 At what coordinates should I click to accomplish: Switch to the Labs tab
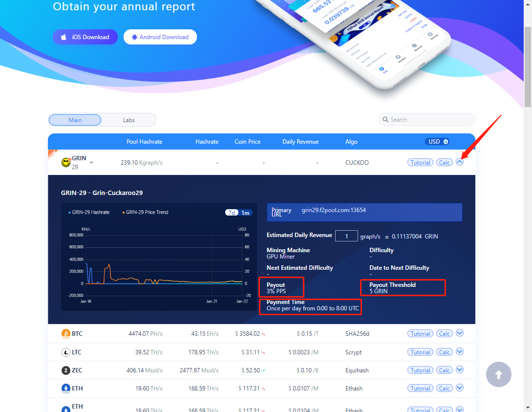tap(128, 120)
